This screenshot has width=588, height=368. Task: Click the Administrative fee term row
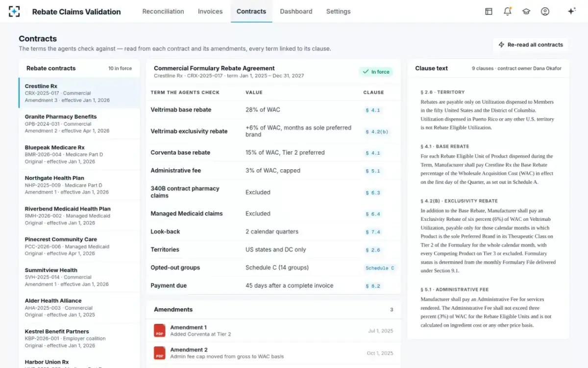pyautogui.click(x=273, y=171)
